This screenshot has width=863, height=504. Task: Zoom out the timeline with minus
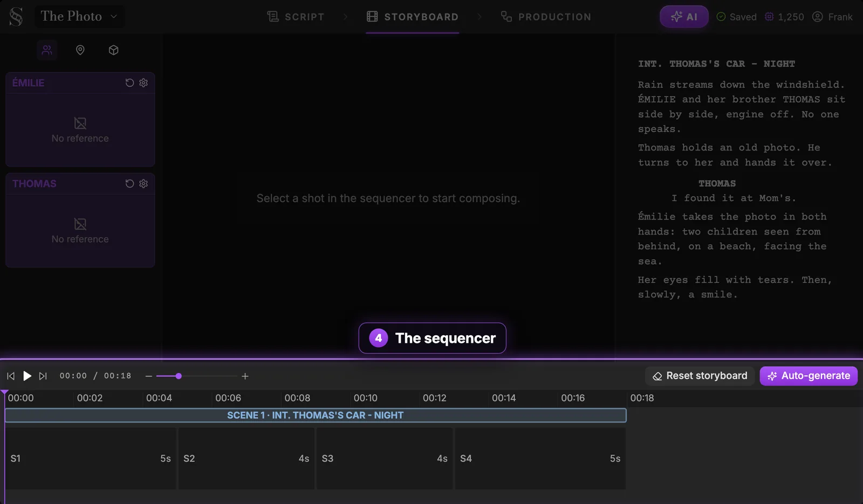click(x=149, y=376)
